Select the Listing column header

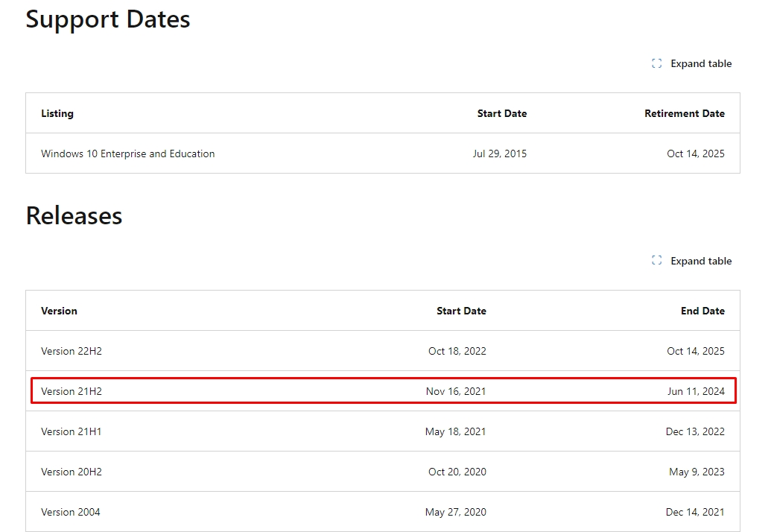(57, 113)
